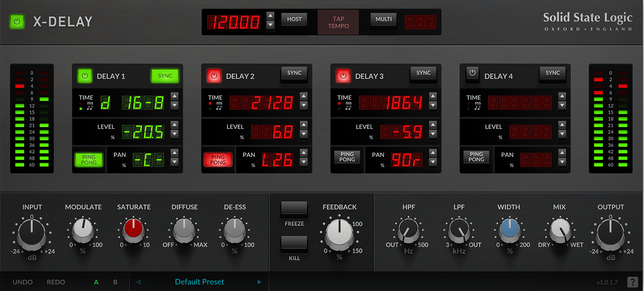644x291 pixels.
Task: Toggle the MULTI button
Action: (384, 20)
